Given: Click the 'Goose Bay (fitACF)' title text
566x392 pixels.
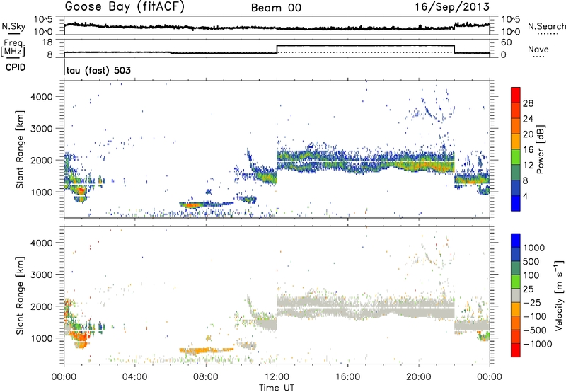Looking at the screenshot, I should point(125,7).
